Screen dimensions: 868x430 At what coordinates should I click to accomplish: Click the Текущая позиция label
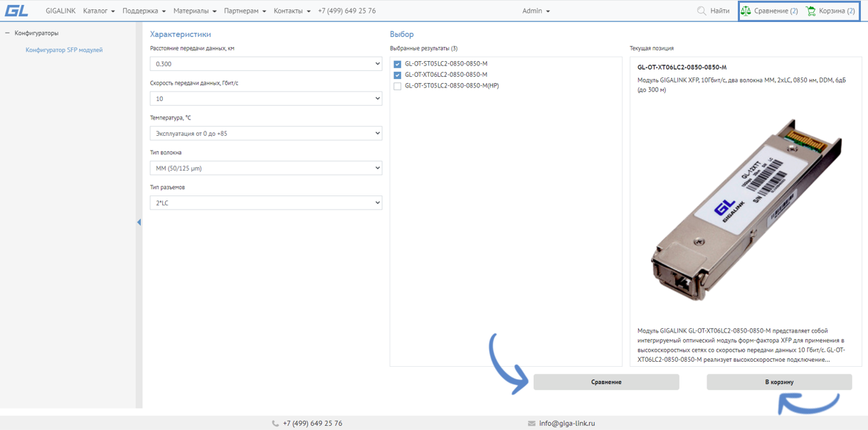652,48
